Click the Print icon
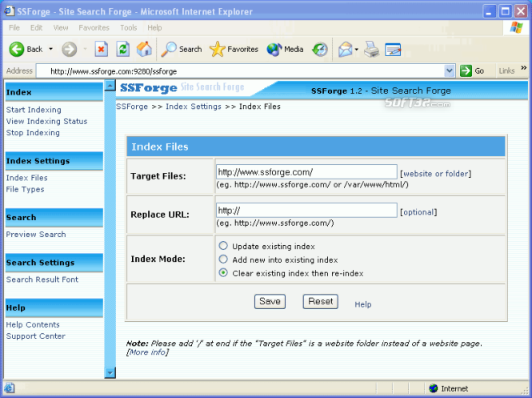Image resolution: width=532 pixels, height=398 pixels. pyautogui.click(x=371, y=49)
